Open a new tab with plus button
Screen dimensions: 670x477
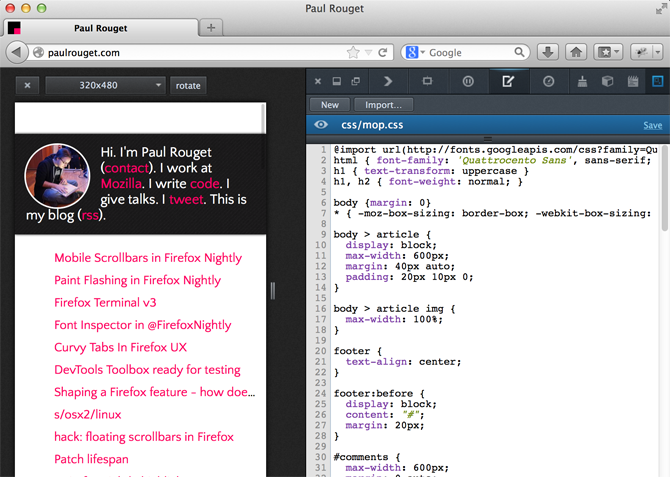click(x=211, y=28)
